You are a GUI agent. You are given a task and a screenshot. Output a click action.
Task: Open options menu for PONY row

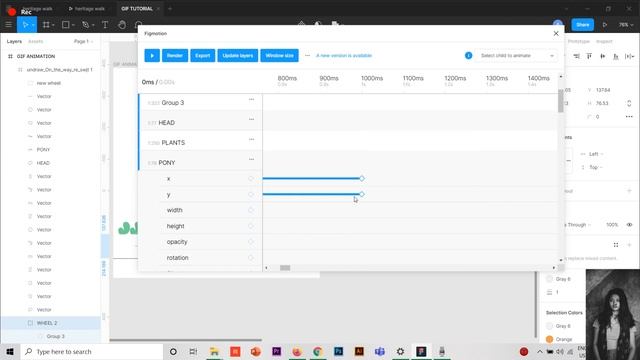(251, 160)
